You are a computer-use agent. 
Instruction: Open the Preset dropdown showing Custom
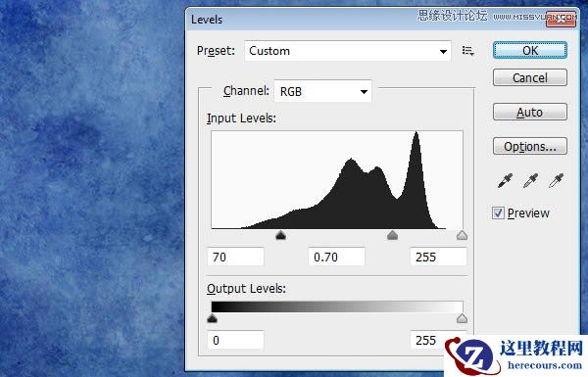pyautogui.click(x=348, y=51)
